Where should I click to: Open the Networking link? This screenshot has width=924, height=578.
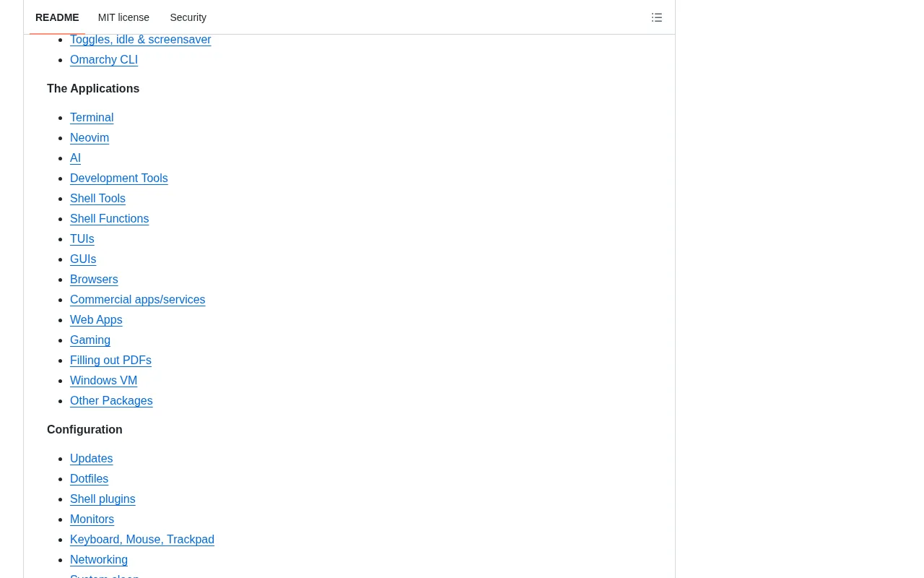point(99,560)
